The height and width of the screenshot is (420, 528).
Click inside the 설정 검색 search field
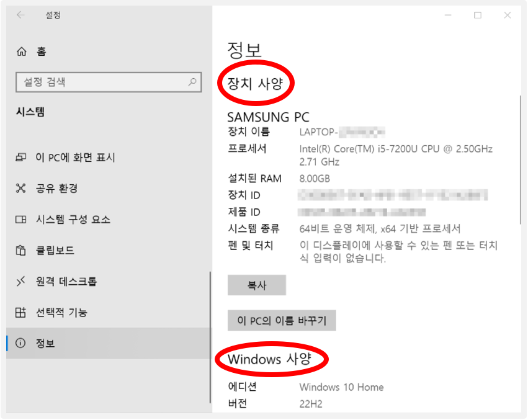(x=93, y=83)
